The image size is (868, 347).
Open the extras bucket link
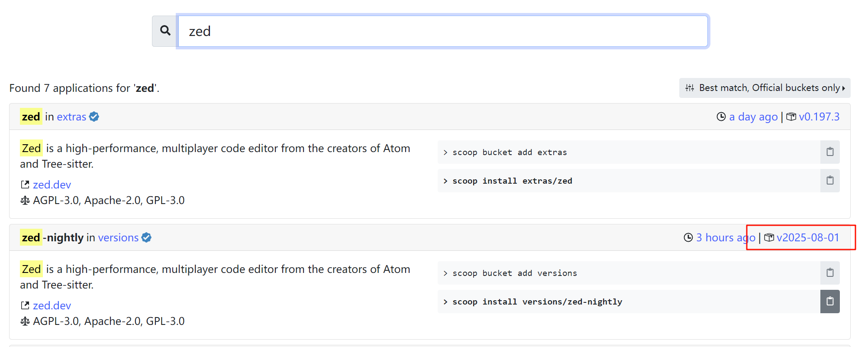[x=71, y=117]
